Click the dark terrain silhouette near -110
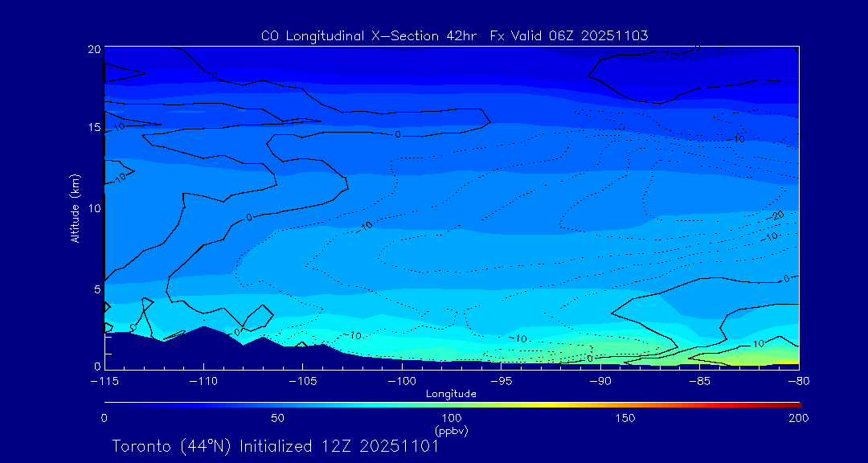Screen dimensions: 868x463 tap(205, 347)
